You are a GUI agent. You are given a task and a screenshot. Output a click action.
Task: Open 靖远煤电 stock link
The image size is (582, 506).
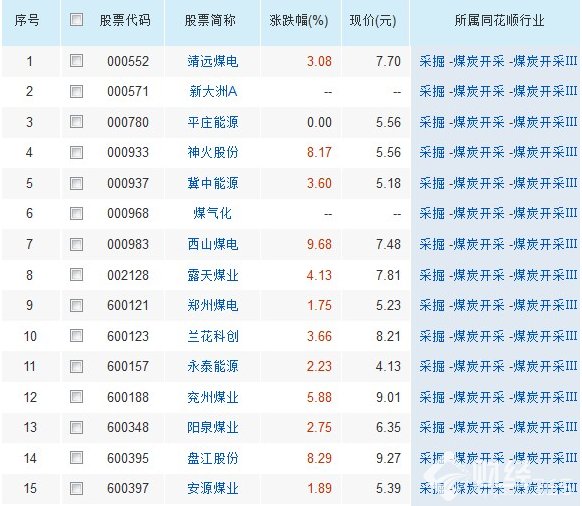tap(213, 61)
